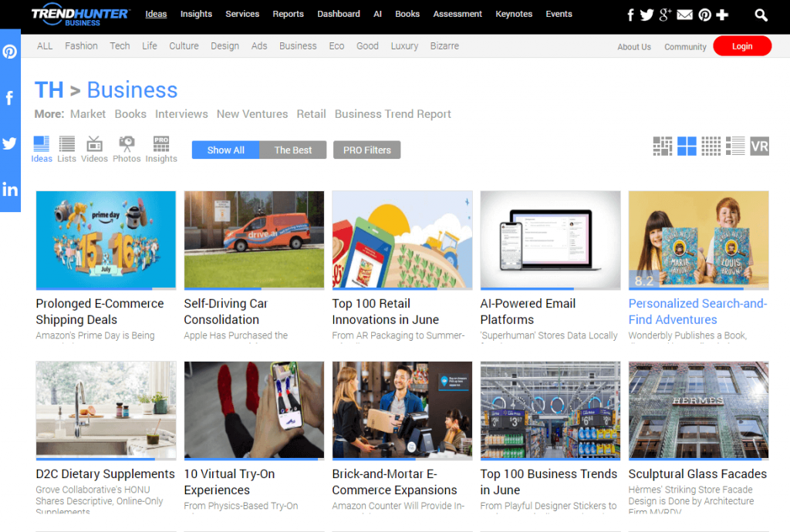Expand the plus more-sharing icon
This screenshot has height=532, width=790.
point(722,15)
